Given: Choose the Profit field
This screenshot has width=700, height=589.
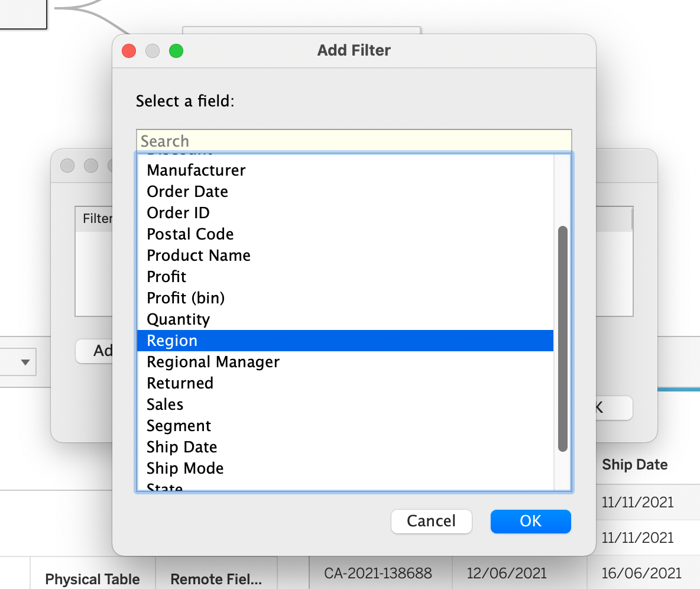Looking at the screenshot, I should [167, 277].
